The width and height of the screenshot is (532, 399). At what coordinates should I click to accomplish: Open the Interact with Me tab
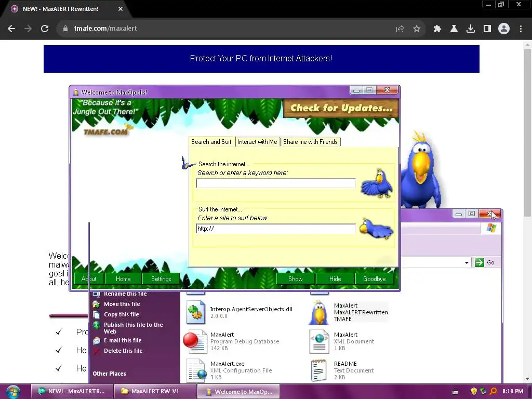coord(257,142)
